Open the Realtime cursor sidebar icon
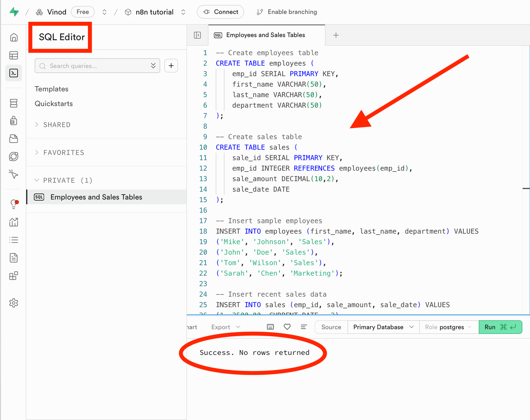Image resolution: width=530 pixels, height=420 pixels. click(14, 174)
